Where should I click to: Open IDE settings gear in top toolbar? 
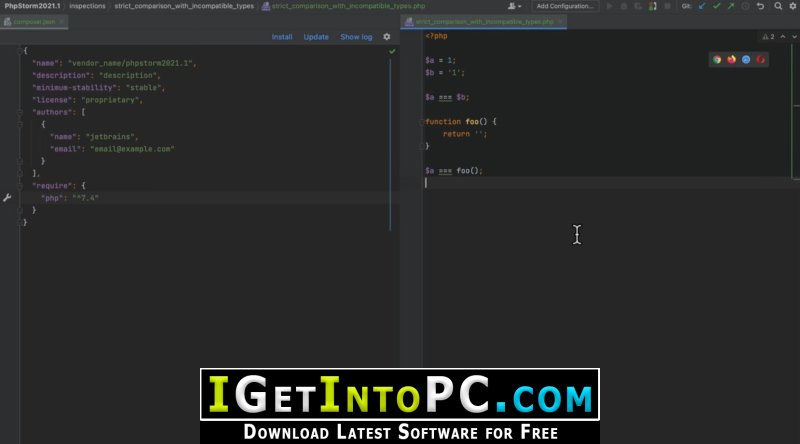[x=793, y=6]
